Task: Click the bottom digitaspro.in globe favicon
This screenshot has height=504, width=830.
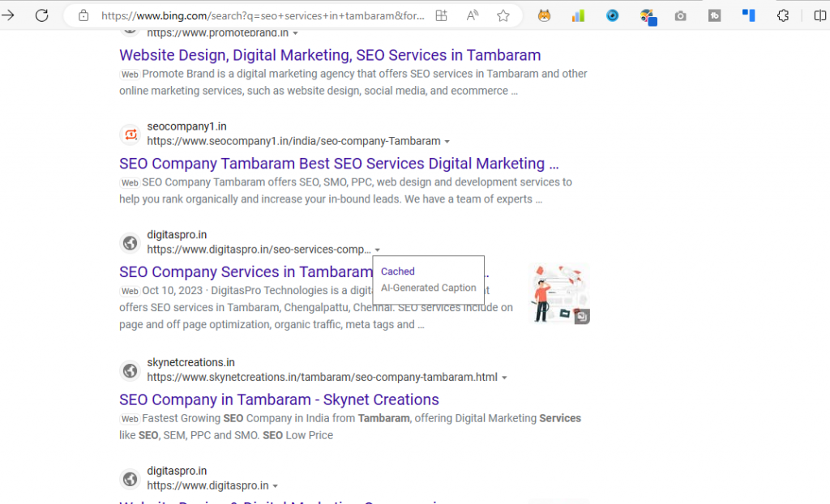Action: coord(130,479)
